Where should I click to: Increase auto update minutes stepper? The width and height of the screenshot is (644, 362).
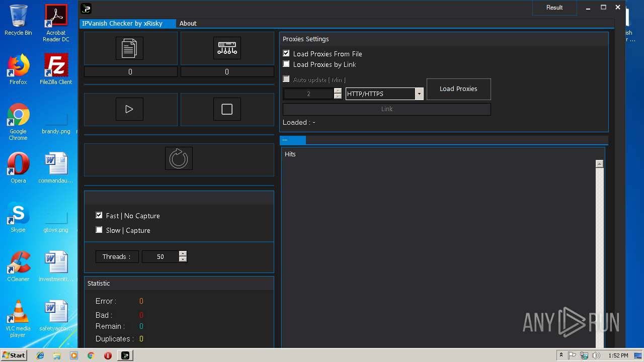(338, 90)
